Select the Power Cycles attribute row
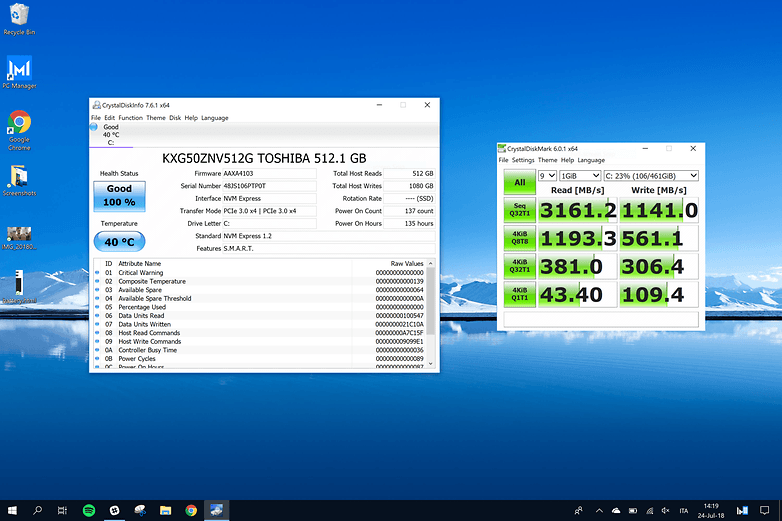The height and width of the screenshot is (521, 782). tap(259, 358)
